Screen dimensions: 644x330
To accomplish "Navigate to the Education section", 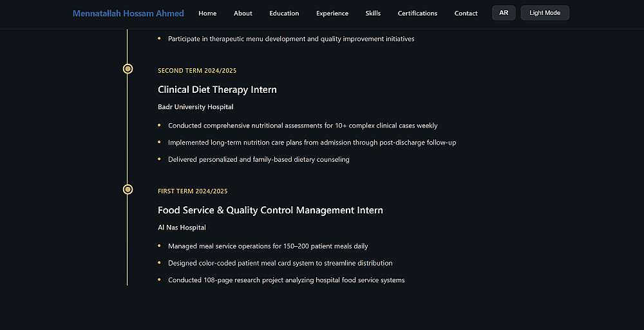I will click(x=284, y=14).
